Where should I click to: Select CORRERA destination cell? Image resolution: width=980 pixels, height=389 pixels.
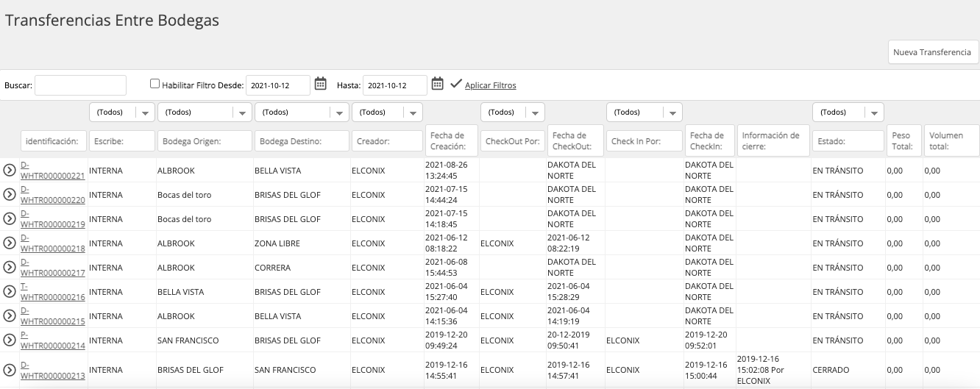coord(272,268)
